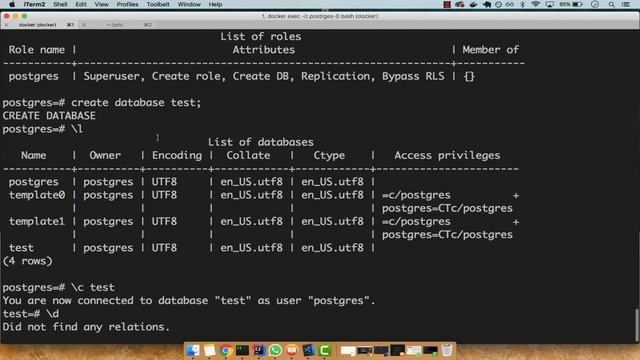
Task: Close the docker (docker) tab
Action: (6, 25)
